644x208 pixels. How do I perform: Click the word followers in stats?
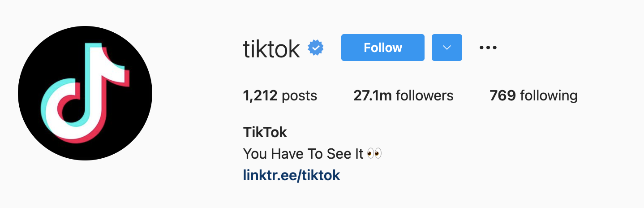tap(425, 95)
